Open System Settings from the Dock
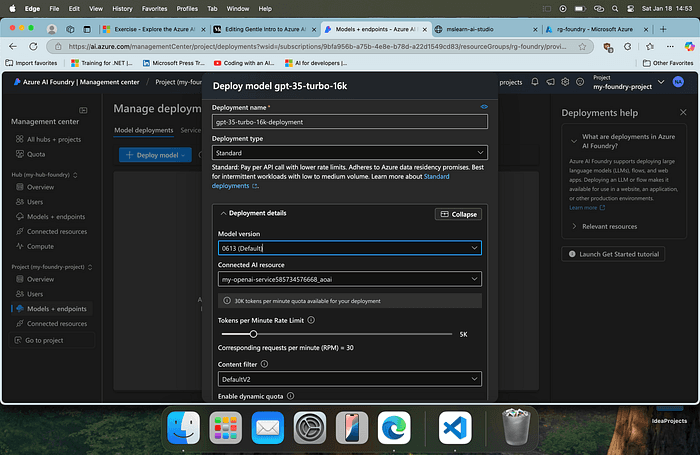This screenshot has height=455, width=700. (x=310, y=427)
